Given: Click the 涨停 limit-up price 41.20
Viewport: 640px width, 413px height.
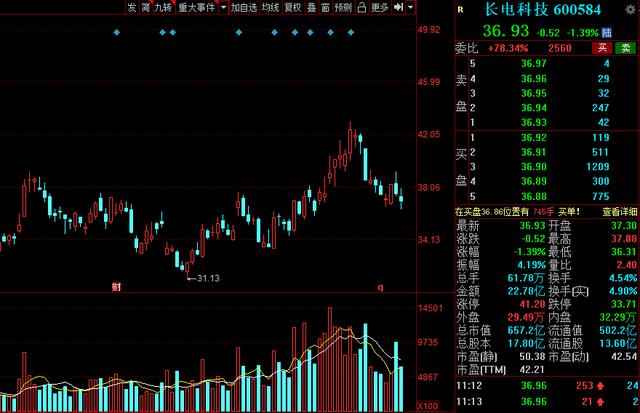Looking at the screenshot, I should tap(532, 304).
